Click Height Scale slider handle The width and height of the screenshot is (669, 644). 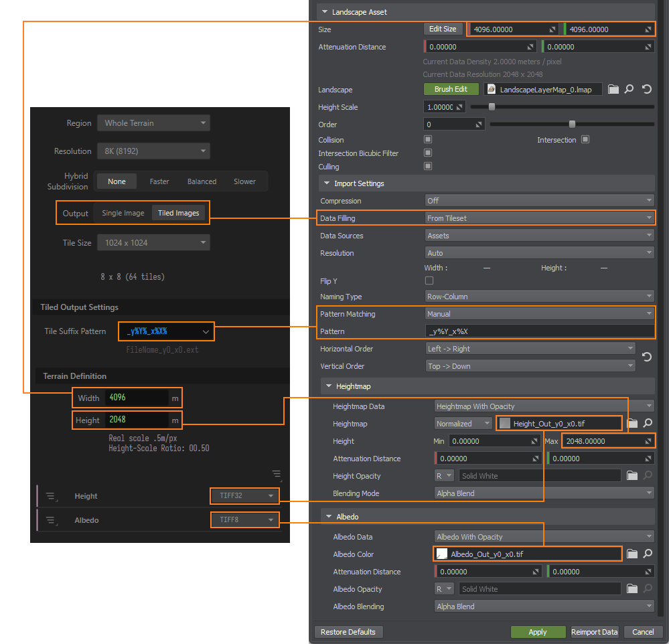pyautogui.click(x=492, y=106)
